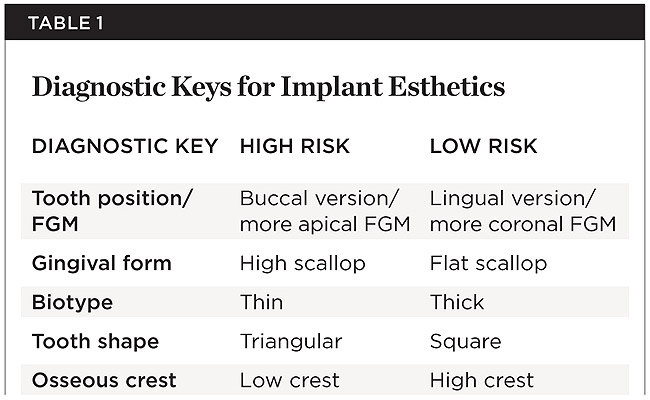Image resolution: width=650 pixels, height=400 pixels.
Task: Click the Low crest cell
Action: point(289,380)
